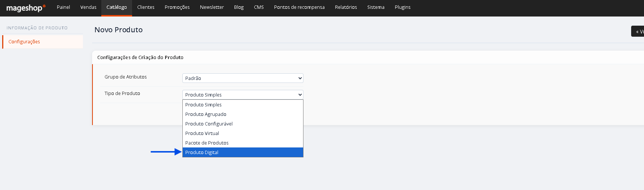Choose Produto Digital from the list

tap(243, 152)
